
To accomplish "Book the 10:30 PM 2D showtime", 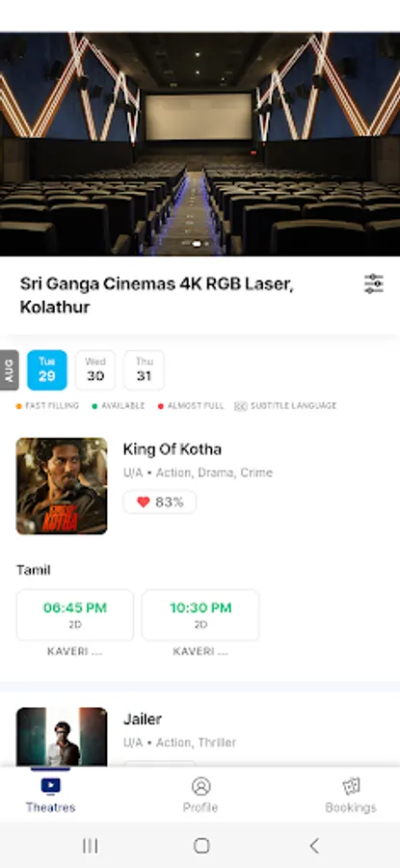I will tap(200, 615).
